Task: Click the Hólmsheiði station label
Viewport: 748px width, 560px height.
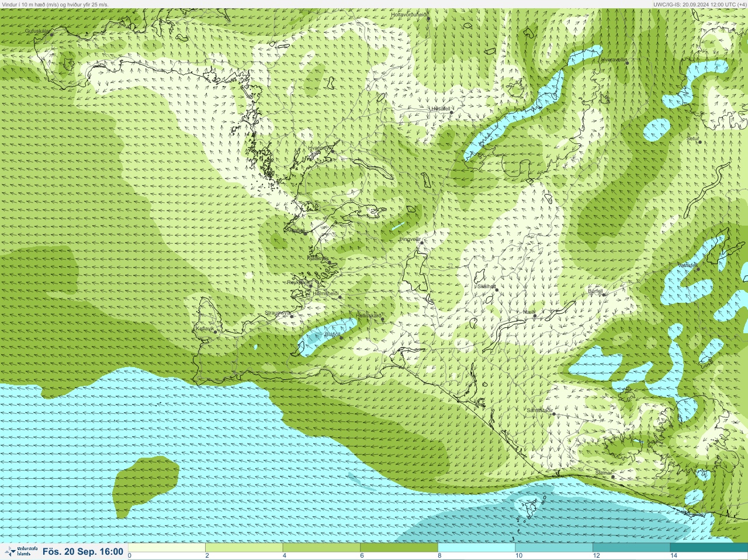Action: [x=326, y=293]
